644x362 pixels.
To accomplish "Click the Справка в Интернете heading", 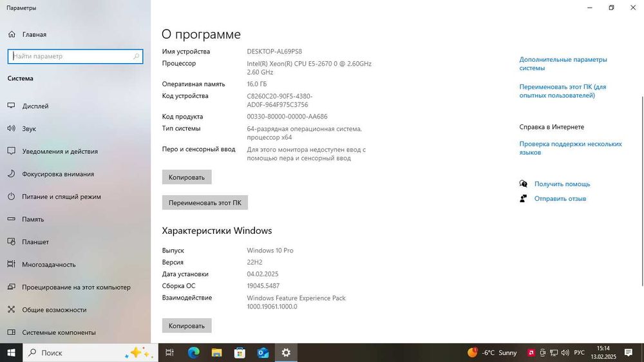I will pos(551,127).
